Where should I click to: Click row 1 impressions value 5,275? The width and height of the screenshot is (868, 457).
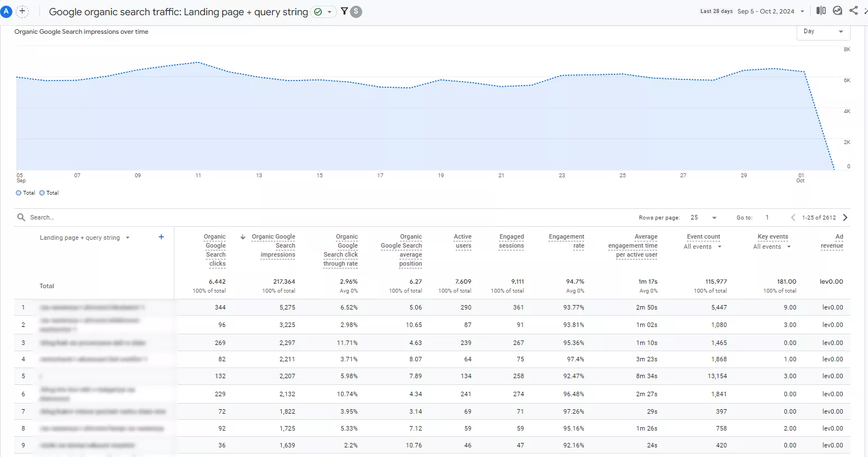point(287,307)
